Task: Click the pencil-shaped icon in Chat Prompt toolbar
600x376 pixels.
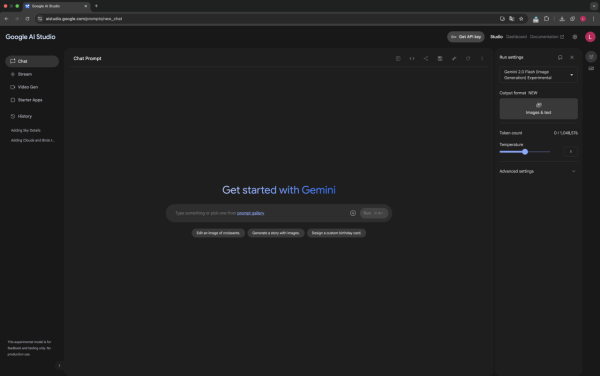Action: coord(454,59)
